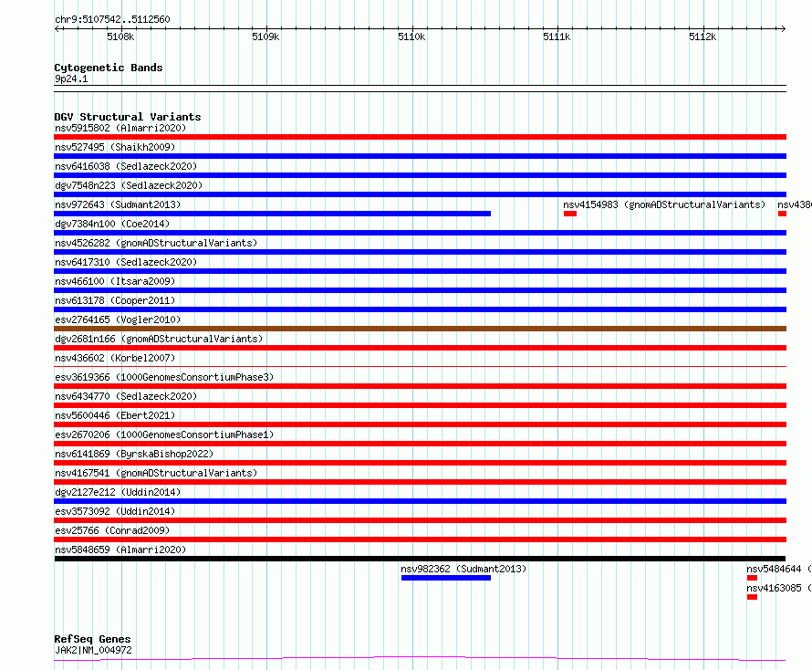Open the nsv5848659 (Almarri2020) label

(120, 550)
